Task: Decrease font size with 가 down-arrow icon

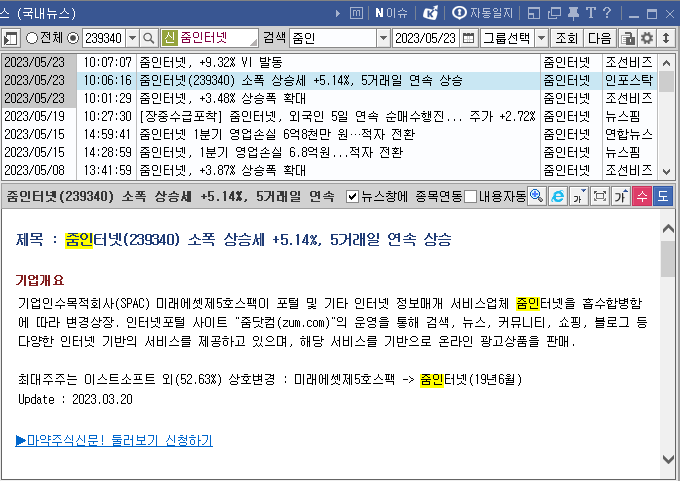Action: (579, 196)
